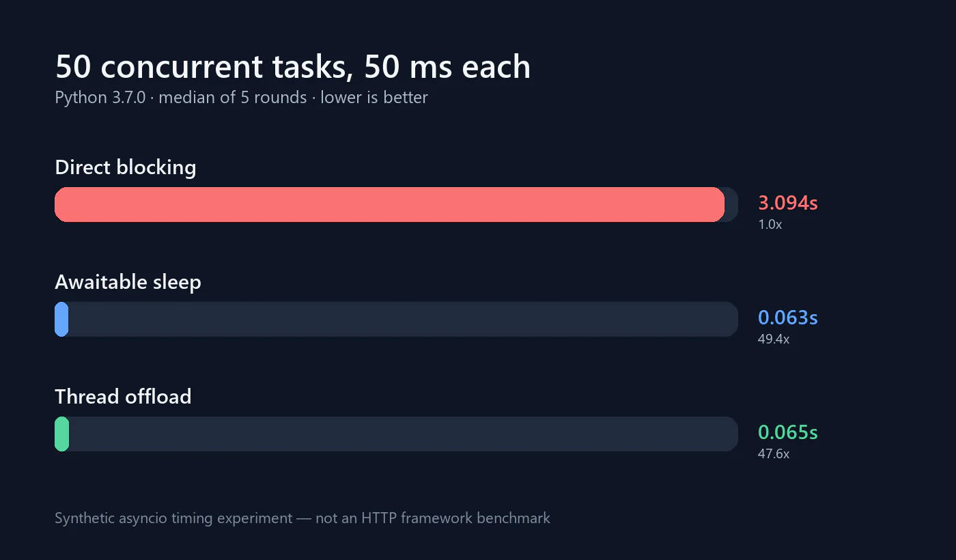Click the blue Awaitable sleep bar fill
Screen dimensions: 956x560
(61, 319)
